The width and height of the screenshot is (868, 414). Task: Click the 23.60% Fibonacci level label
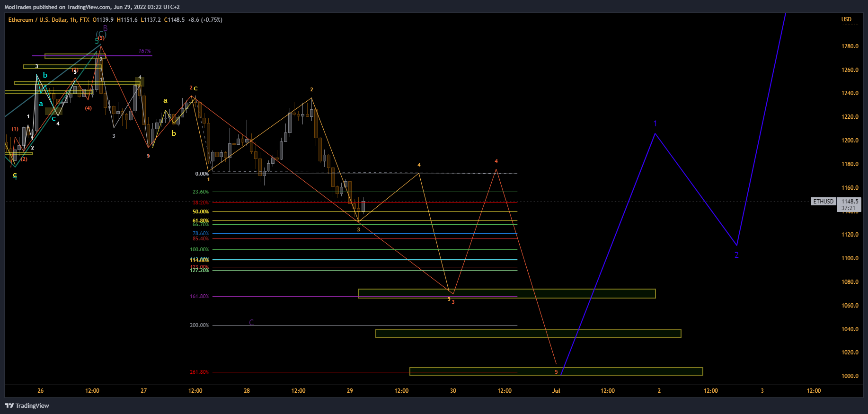pyautogui.click(x=201, y=192)
